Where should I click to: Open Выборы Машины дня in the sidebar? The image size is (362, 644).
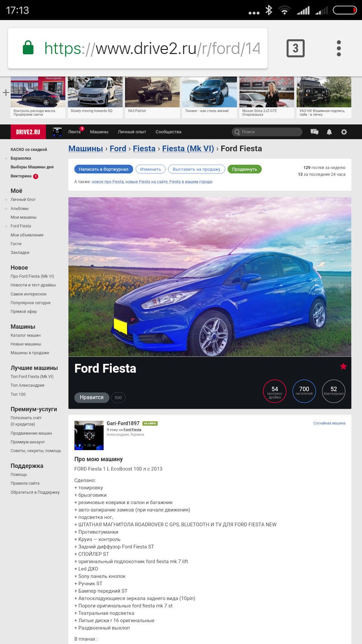click(x=32, y=167)
